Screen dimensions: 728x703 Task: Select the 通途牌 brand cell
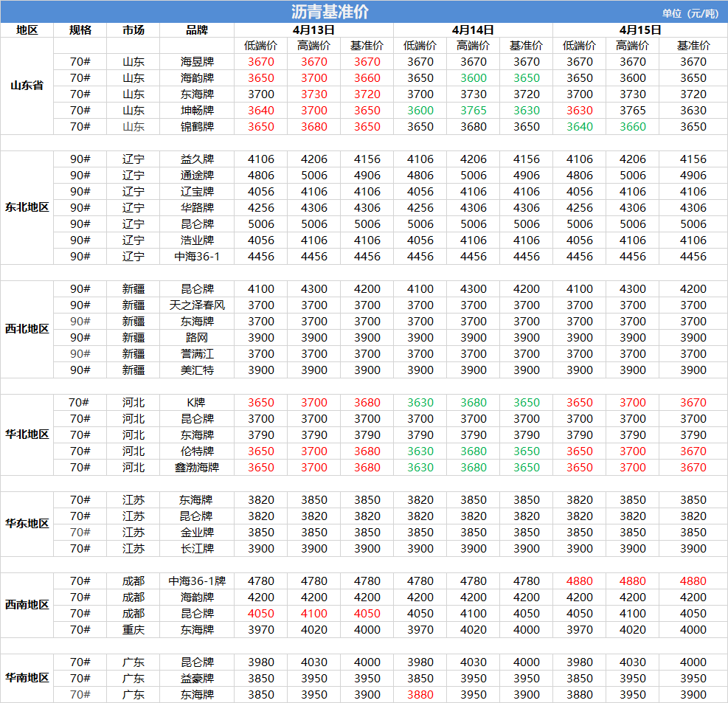[197, 176]
